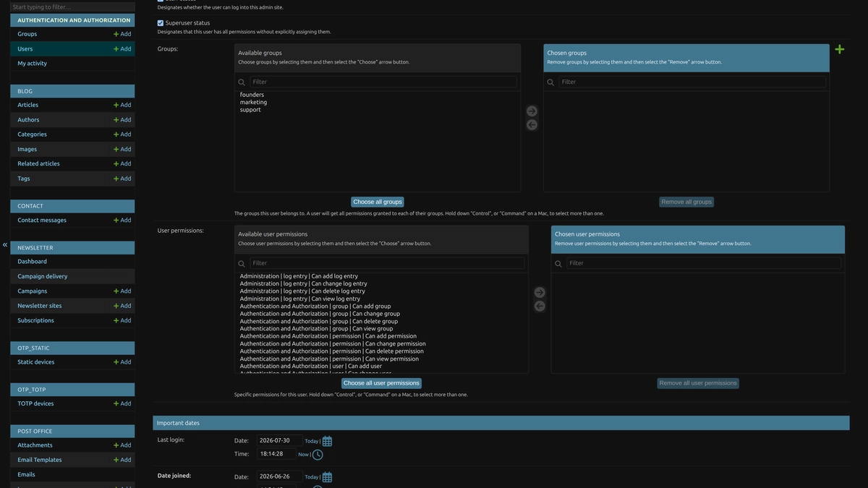Click the remove arrow for user permissions
The height and width of the screenshot is (488, 868).
[x=540, y=307]
